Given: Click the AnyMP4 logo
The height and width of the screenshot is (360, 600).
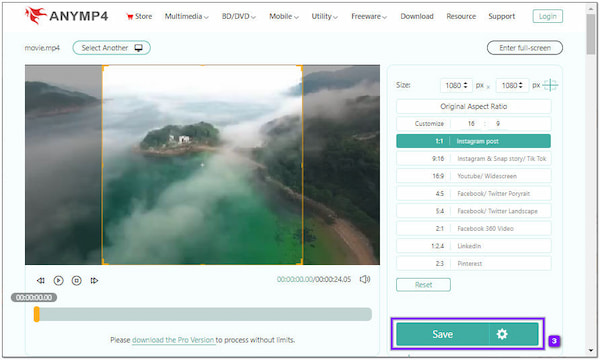Looking at the screenshot, I should (67, 16).
